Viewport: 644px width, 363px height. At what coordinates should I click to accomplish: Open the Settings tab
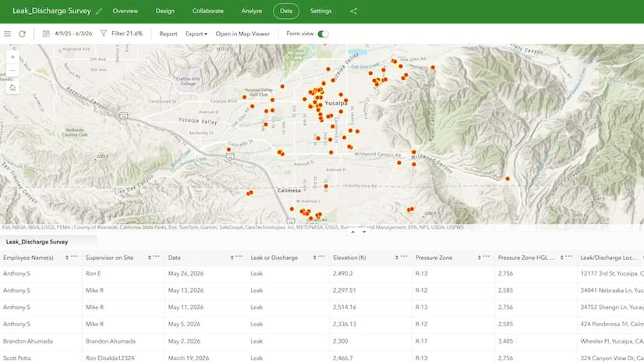pyautogui.click(x=320, y=11)
